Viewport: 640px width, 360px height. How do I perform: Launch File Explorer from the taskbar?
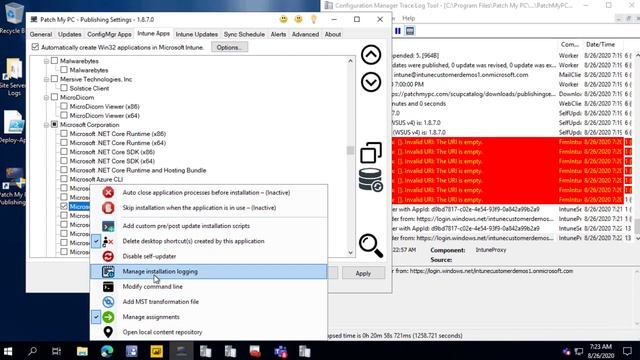point(82,351)
